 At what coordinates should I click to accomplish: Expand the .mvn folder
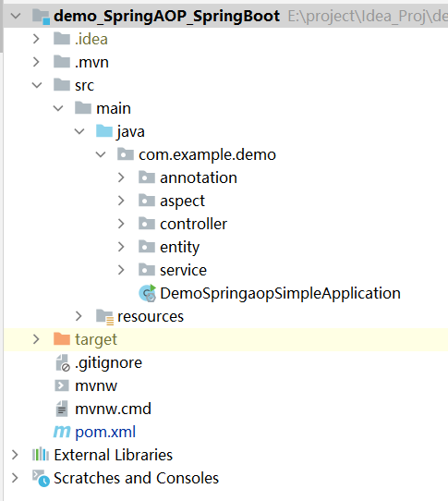36,62
